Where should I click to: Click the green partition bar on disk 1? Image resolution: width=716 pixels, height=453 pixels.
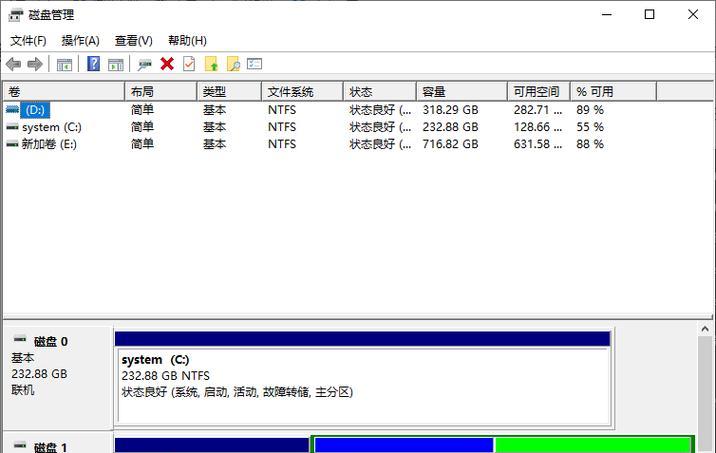point(593,445)
